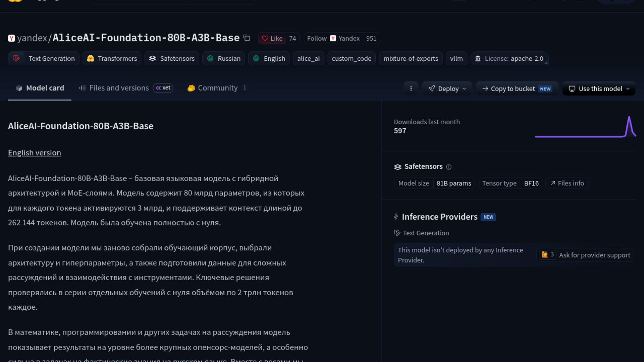644x362 pixels.
Task: Click the 81B params value
Action: tap(453, 183)
